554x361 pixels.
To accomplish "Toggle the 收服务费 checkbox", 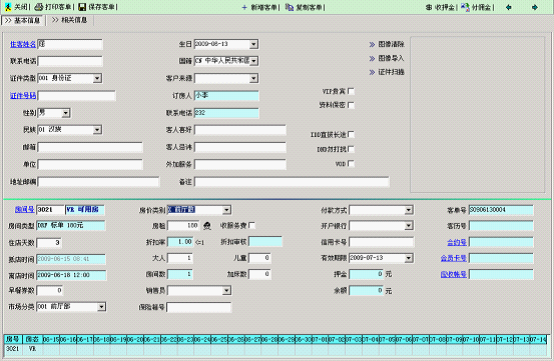I will [x=252, y=225].
